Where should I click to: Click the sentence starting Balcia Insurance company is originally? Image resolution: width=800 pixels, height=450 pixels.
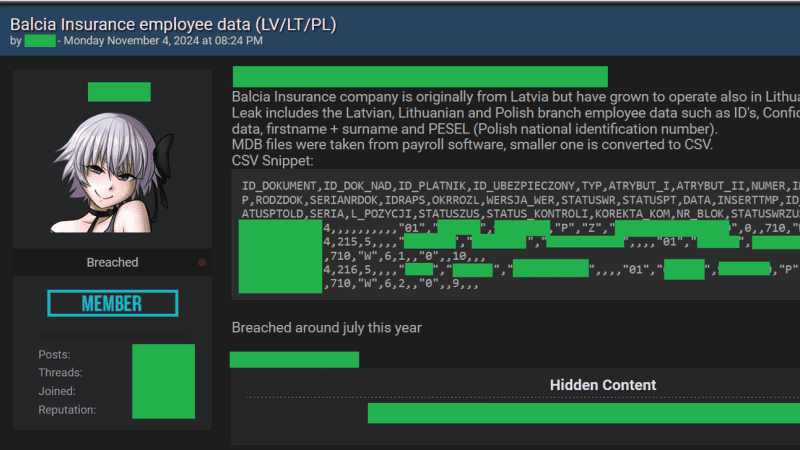click(x=516, y=97)
